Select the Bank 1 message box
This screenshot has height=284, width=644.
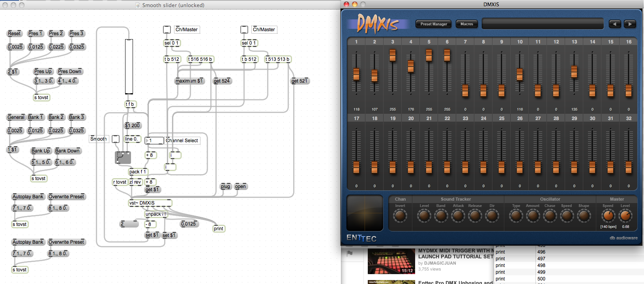(35, 117)
